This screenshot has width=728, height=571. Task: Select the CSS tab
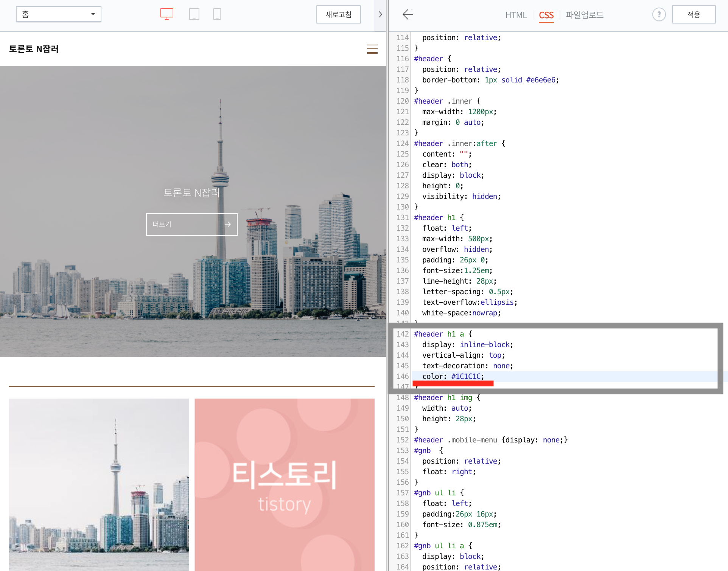(546, 15)
